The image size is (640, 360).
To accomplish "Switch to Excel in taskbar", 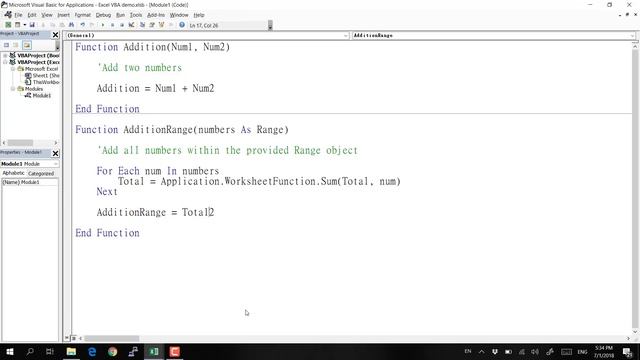I will coord(154,351).
